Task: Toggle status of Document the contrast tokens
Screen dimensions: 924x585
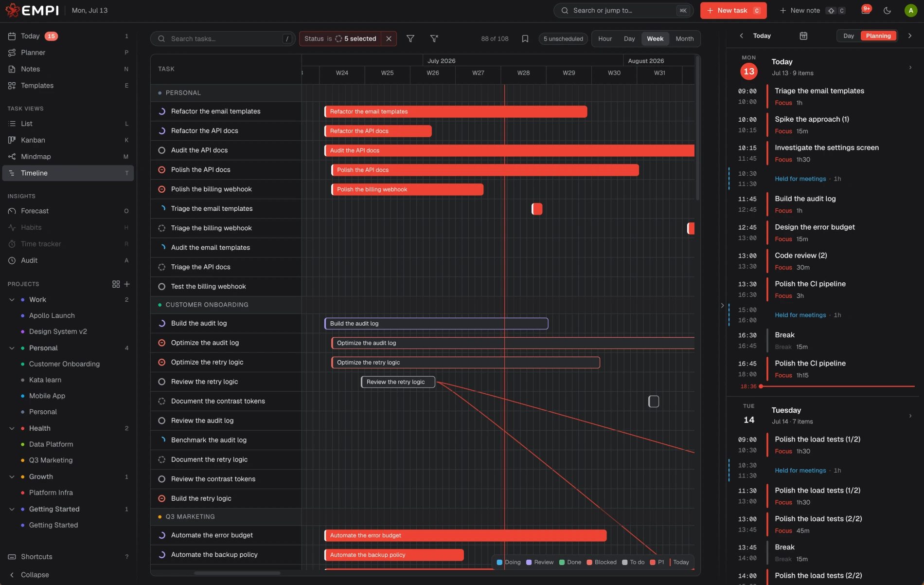Action: 162,401
